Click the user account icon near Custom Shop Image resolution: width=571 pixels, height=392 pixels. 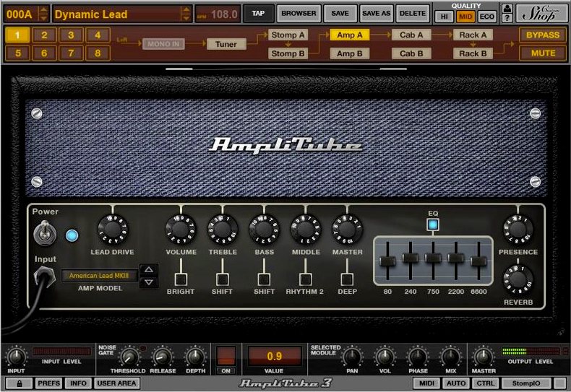pos(507,9)
